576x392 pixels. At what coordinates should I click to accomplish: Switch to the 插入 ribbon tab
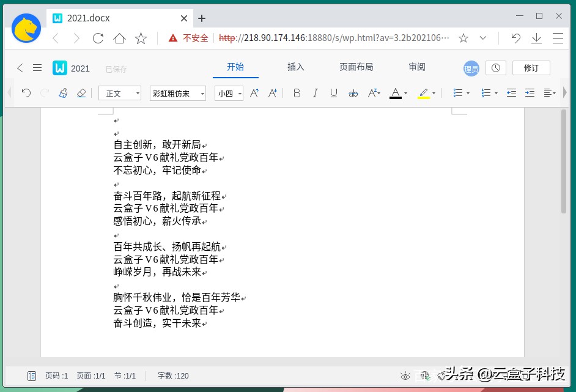pyautogui.click(x=295, y=67)
